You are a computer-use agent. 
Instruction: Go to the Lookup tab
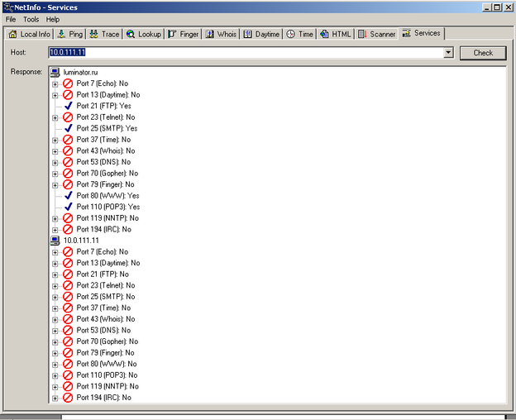point(144,34)
